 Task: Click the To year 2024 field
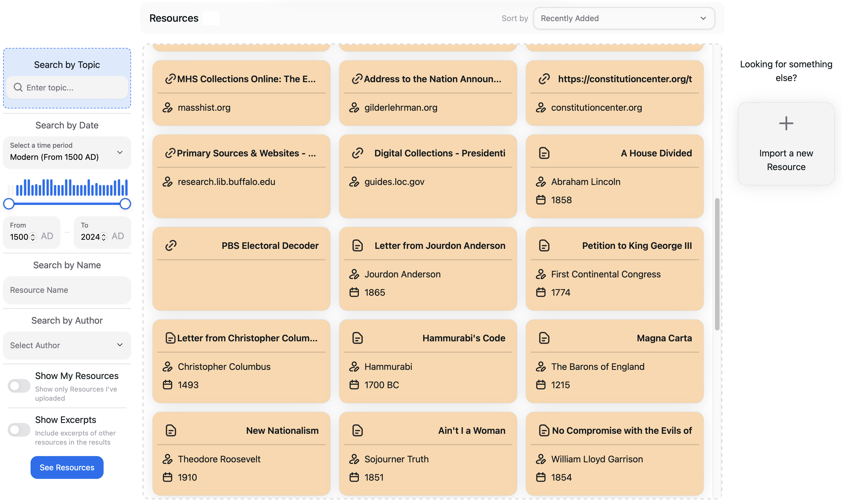[x=102, y=232]
